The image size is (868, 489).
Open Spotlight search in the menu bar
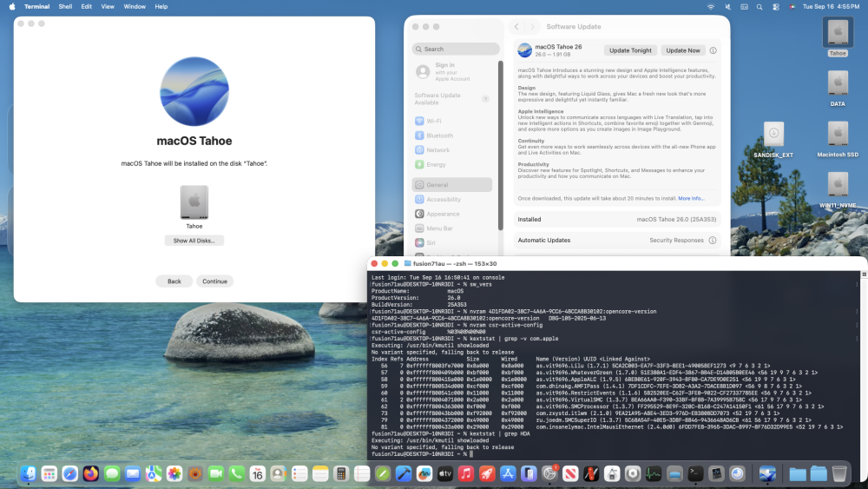click(759, 7)
